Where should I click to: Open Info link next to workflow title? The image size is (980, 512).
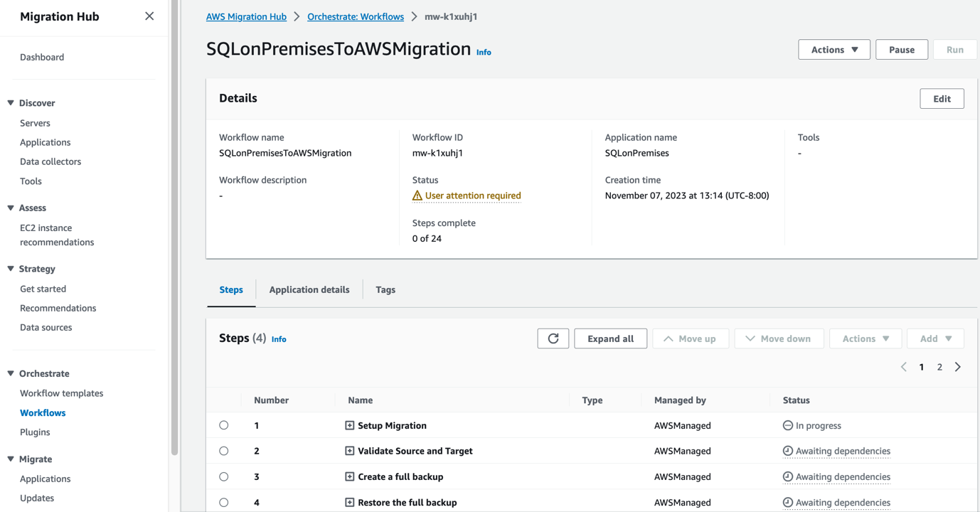[x=484, y=52]
